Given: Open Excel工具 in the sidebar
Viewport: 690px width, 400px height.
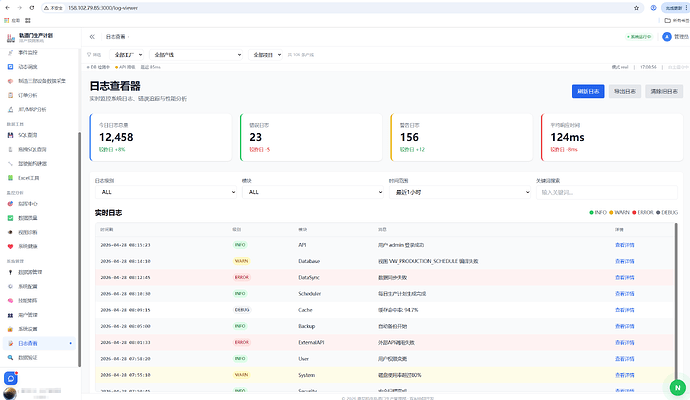Looking at the screenshot, I should (29, 178).
